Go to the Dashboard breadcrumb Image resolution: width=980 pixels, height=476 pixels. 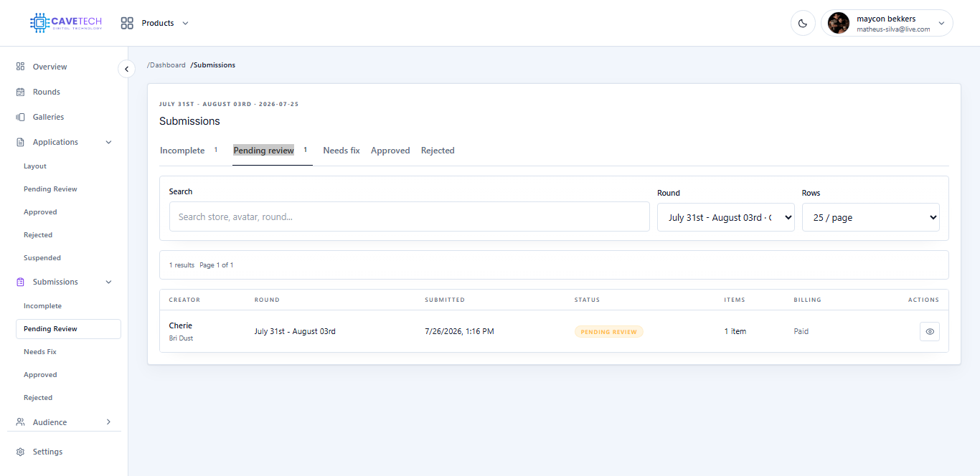pyautogui.click(x=166, y=65)
